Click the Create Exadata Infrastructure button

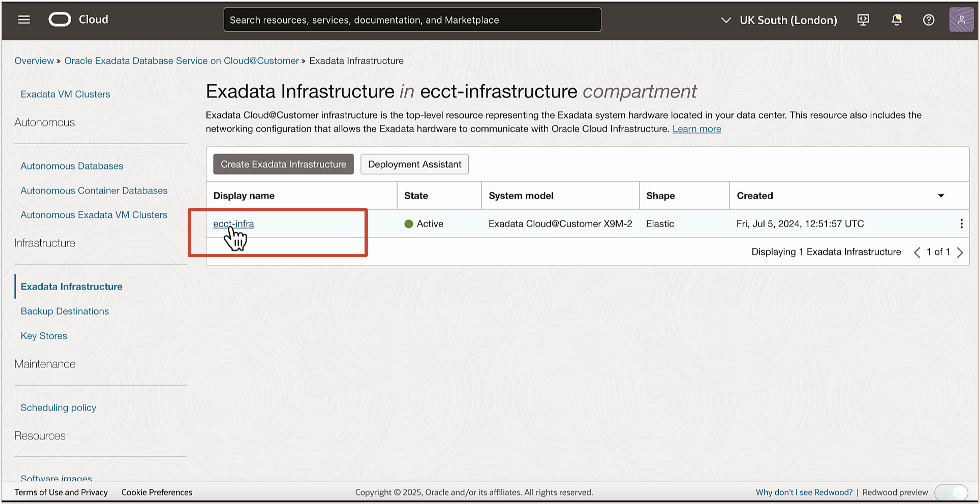pyautogui.click(x=283, y=164)
